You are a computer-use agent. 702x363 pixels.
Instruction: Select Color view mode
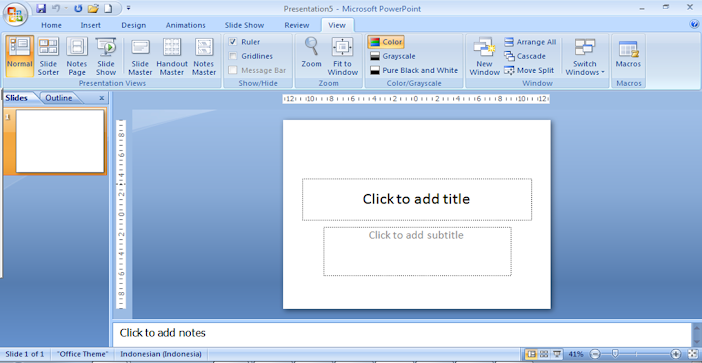click(386, 42)
